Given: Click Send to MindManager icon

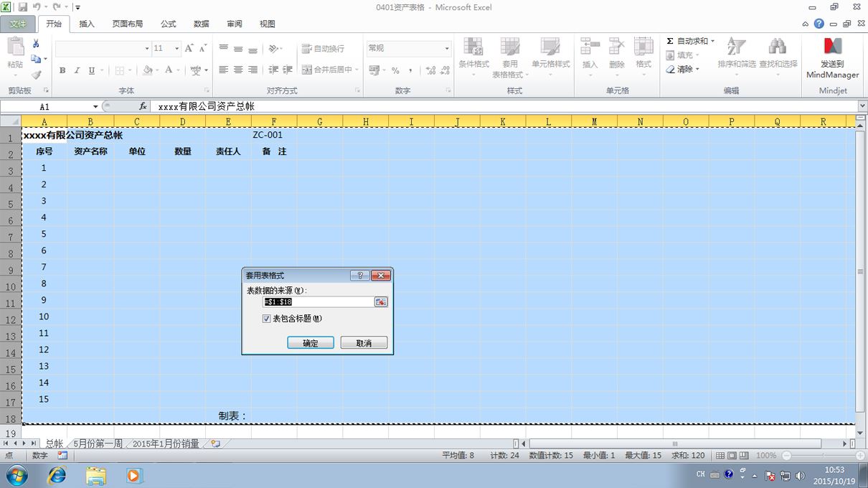Looking at the screenshot, I should tap(832, 47).
